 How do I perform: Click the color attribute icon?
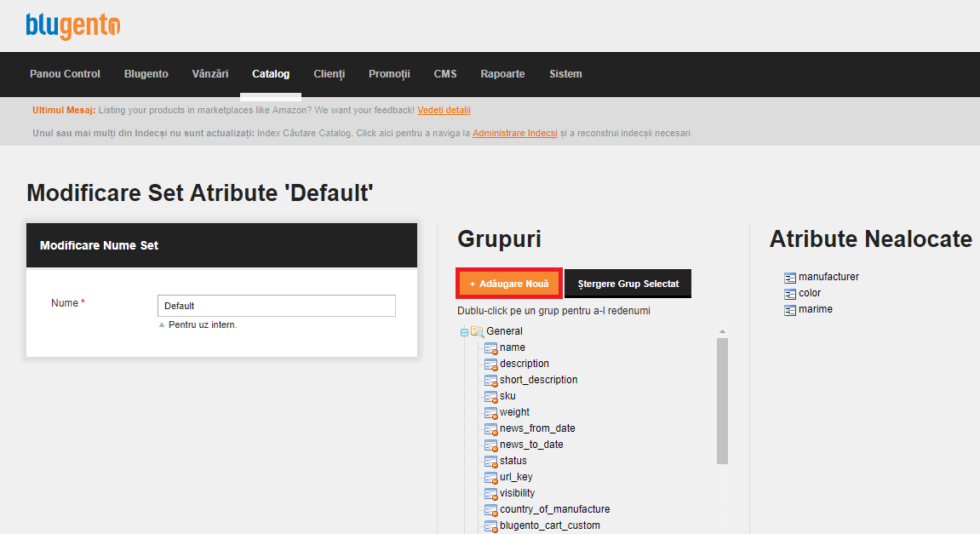[790, 294]
